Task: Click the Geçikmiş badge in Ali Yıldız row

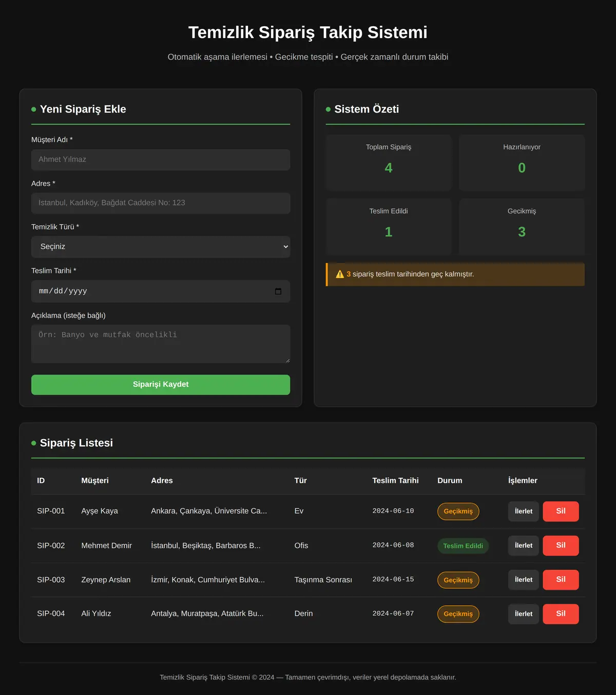Action: [x=458, y=614]
